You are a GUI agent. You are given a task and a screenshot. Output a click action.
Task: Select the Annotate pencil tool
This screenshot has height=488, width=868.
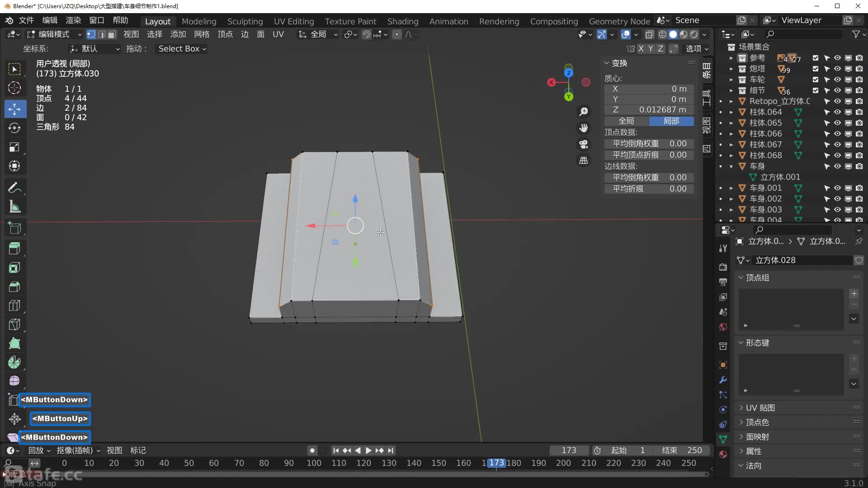point(14,188)
